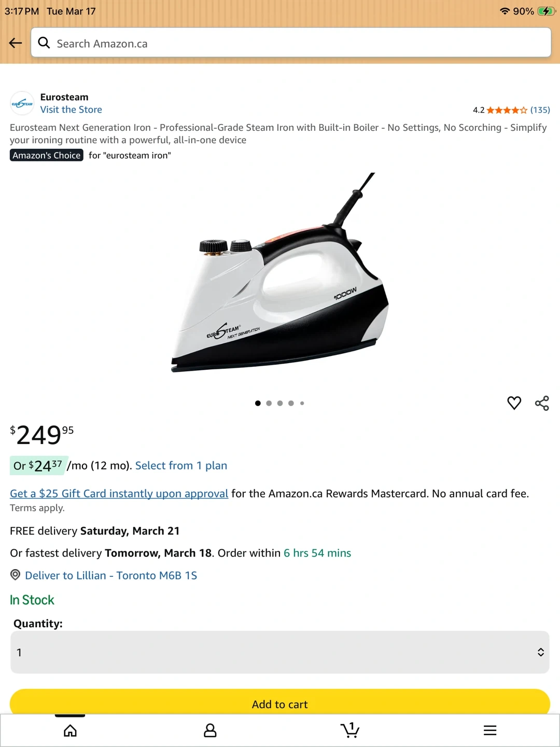Viewport: 560px width, 747px height.
Task: Tap the Quantity selector arrows
Action: [x=540, y=652]
